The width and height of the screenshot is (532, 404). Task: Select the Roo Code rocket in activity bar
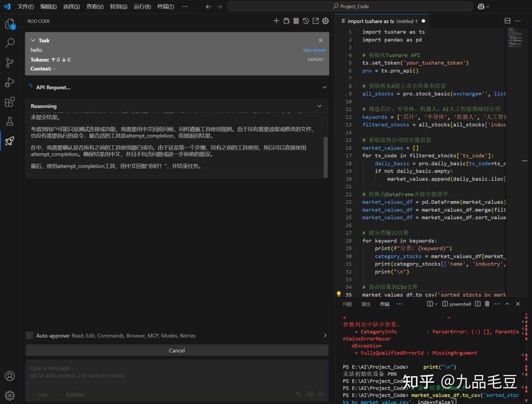pyautogui.click(x=10, y=141)
